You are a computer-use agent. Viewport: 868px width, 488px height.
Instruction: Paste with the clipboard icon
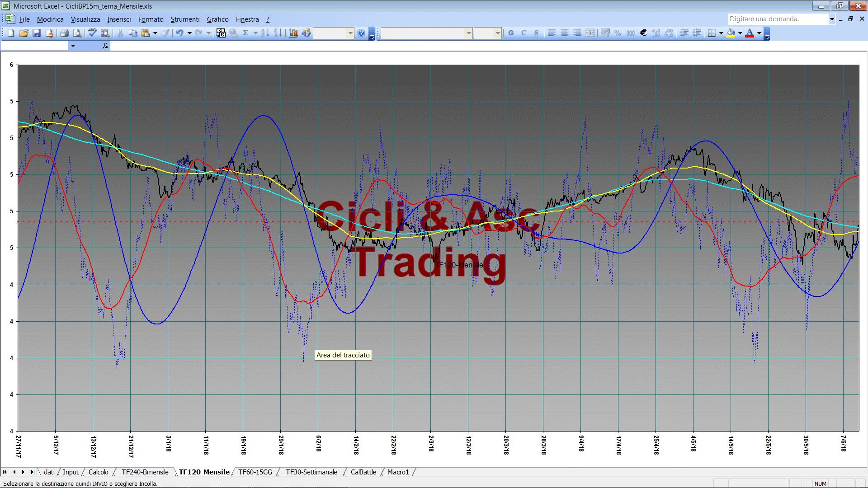point(146,33)
